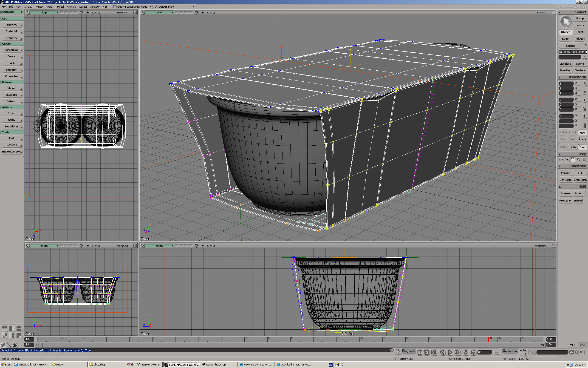588x368 pixels.
Task: Click the set keyframe key icon
Action: tap(532, 352)
